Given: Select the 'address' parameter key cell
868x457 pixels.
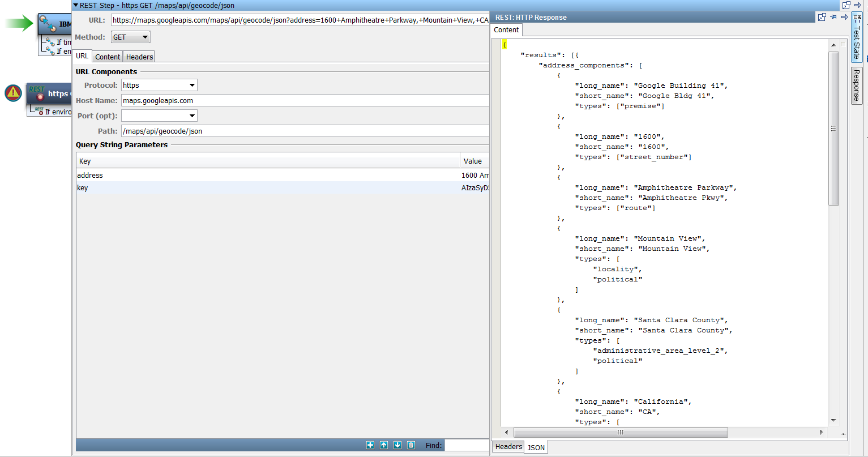Looking at the screenshot, I should [x=268, y=176].
